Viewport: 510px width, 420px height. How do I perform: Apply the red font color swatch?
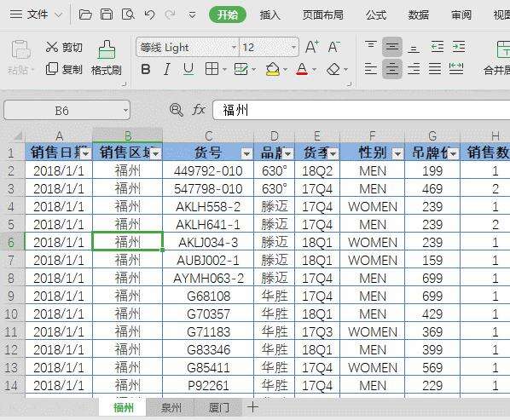(302, 69)
